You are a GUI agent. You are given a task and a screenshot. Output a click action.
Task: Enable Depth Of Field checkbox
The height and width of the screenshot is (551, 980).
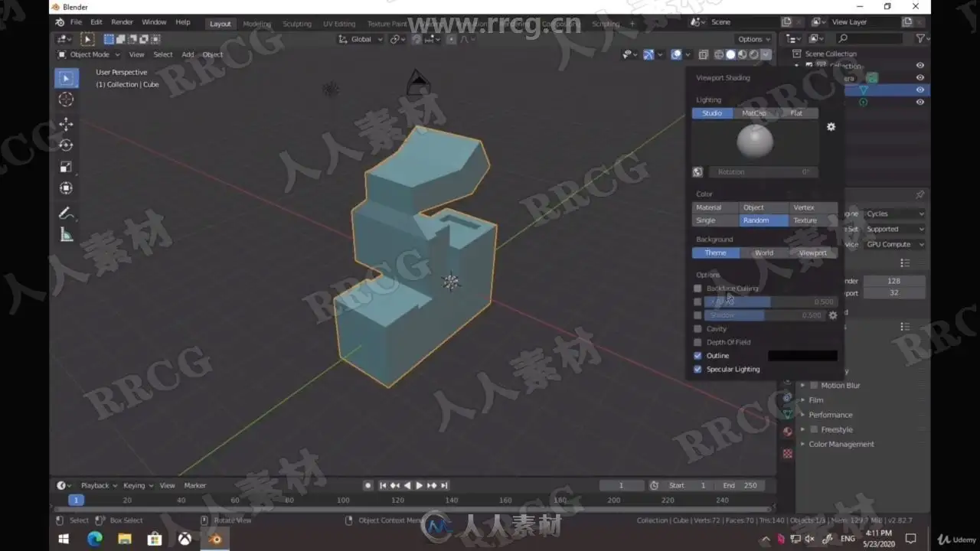tap(697, 342)
